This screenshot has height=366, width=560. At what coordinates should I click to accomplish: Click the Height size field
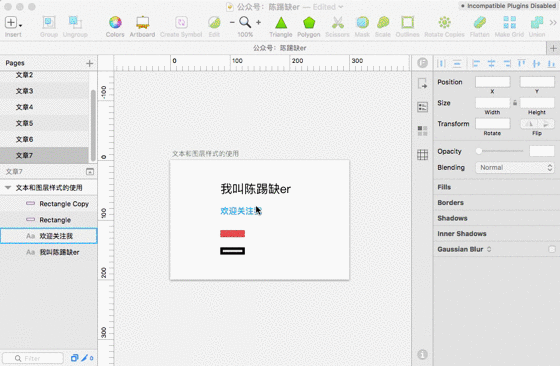click(537, 103)
